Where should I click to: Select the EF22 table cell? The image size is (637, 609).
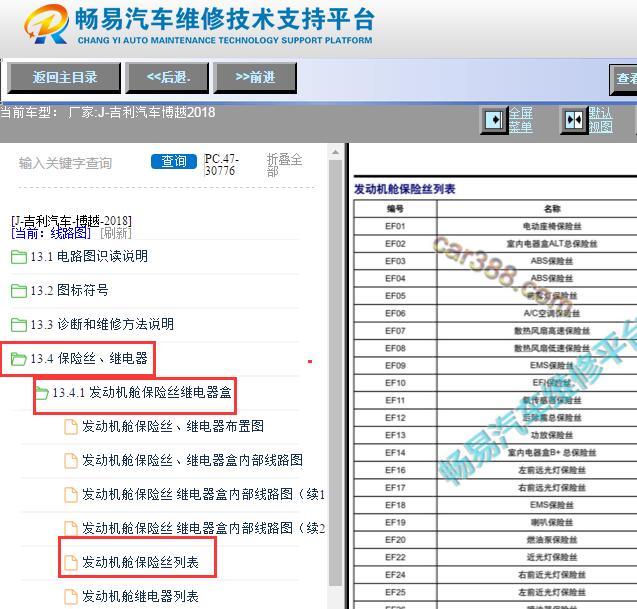[x=395, y=557]
